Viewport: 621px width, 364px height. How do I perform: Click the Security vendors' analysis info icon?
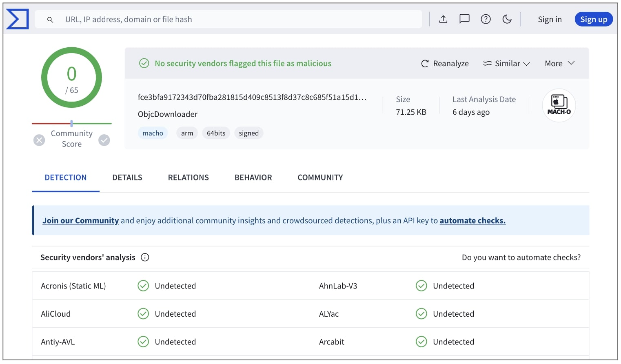[145, 257]
